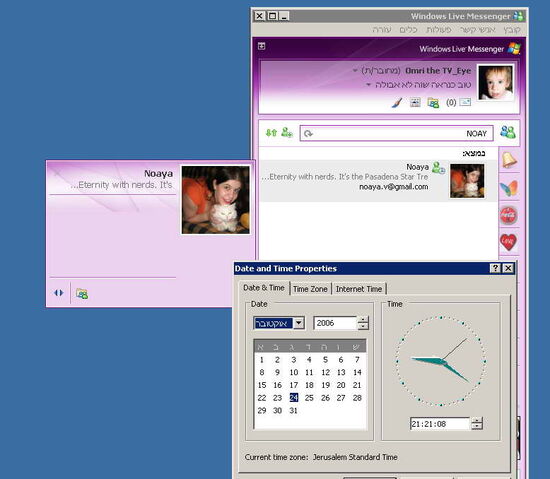The width and height of the screenshot is (550, 479).
Task: Open the email inbox icon showing (0)
Action: (465, 102)
